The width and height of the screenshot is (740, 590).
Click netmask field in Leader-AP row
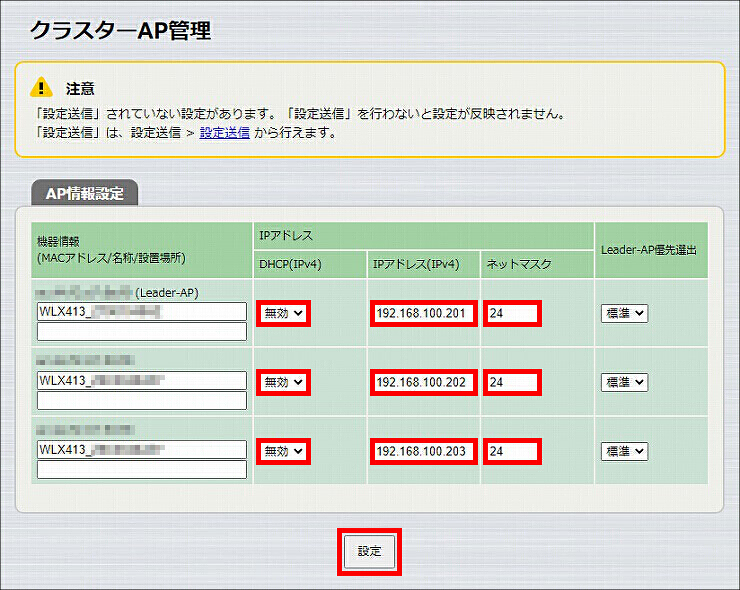coord(513,313)
